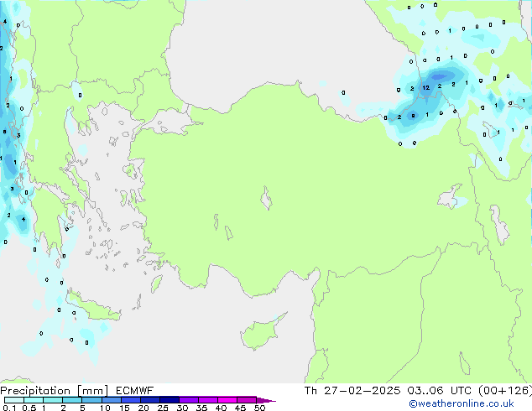Click legend swatch between 30 and 35
Image resolution: width=532 pixels, height=411 pixels.
point(188,400)
